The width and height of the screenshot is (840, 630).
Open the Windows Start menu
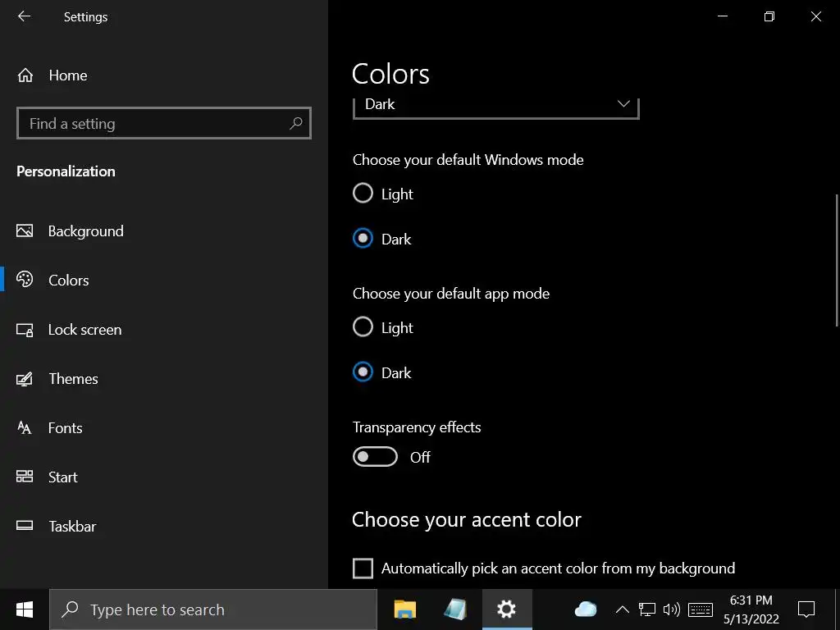25,609
